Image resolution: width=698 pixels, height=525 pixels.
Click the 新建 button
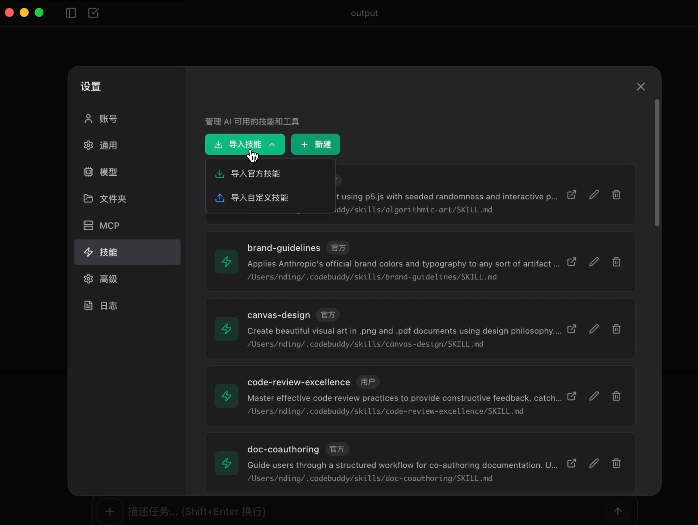(315, 145)
